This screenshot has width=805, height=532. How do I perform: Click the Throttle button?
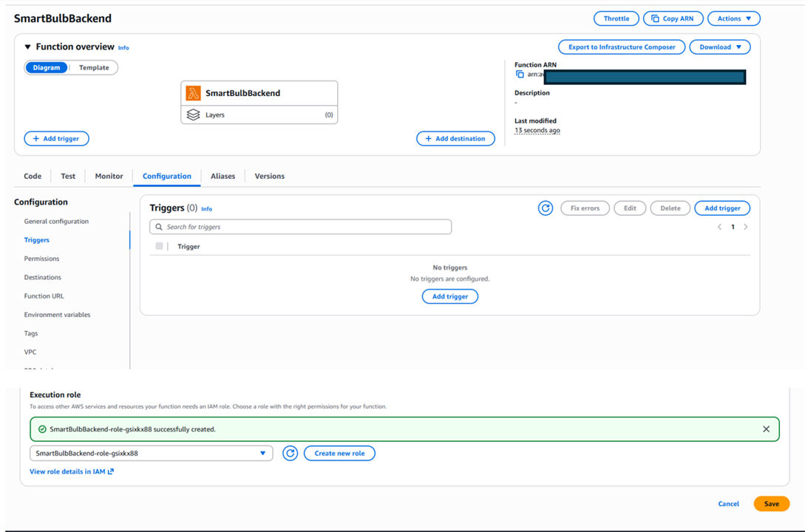pyautogui.click(x=616, y=18)
